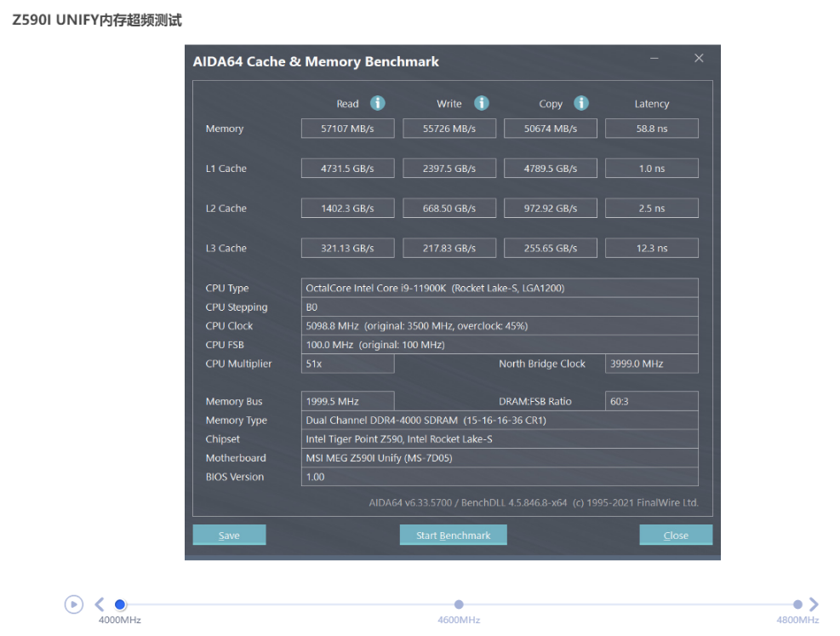Click Memory Type DDR4-4000 field
840x636 pixels.
(x=500, y=420)
